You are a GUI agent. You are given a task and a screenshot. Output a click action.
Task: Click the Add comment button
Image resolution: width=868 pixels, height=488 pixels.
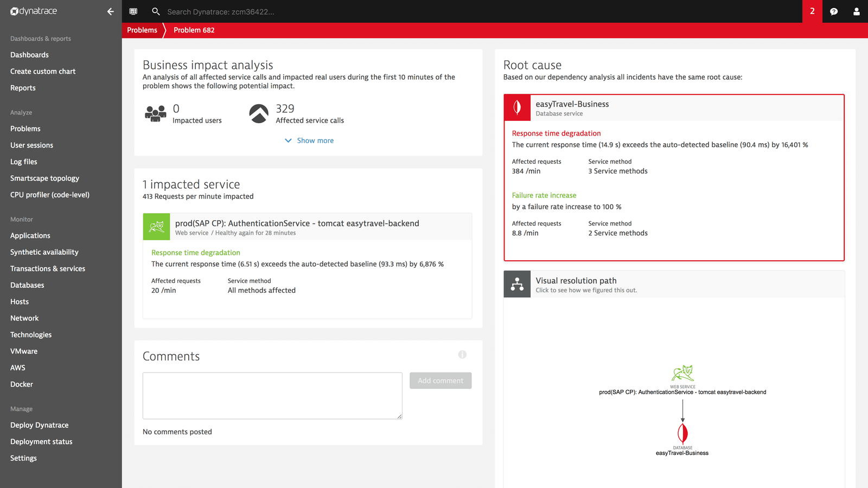[x=441, y=381]
